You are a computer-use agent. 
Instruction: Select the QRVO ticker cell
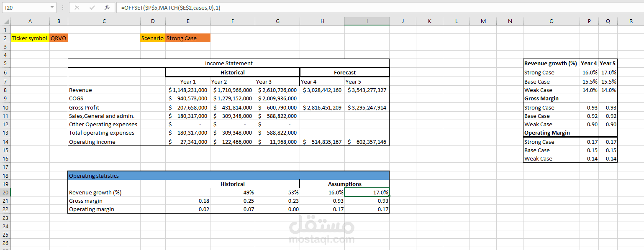point(59,38)
